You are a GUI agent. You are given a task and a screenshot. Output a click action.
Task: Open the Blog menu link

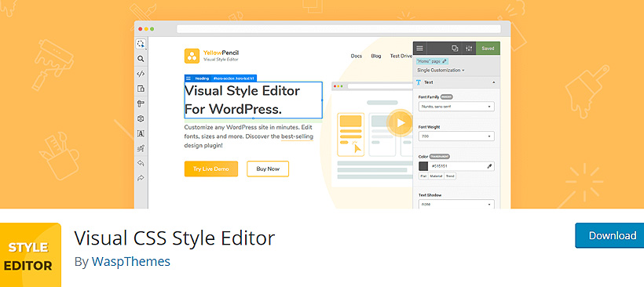coord(376,56)
